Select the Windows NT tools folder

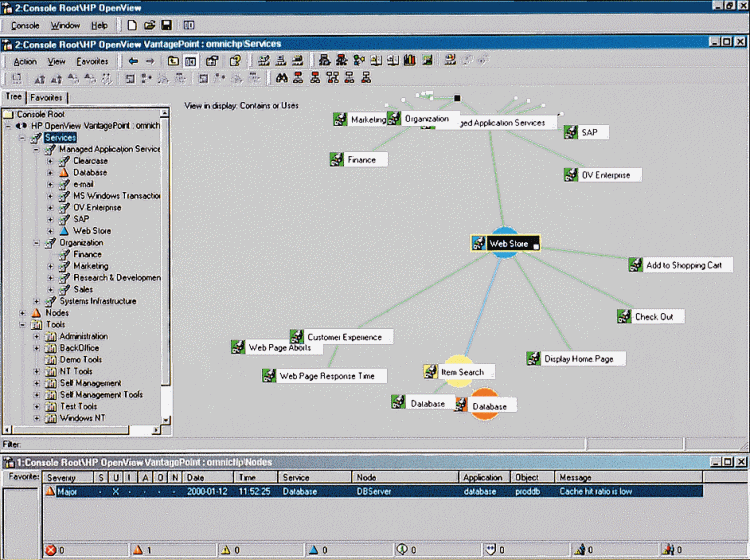[x=82, y=418]
